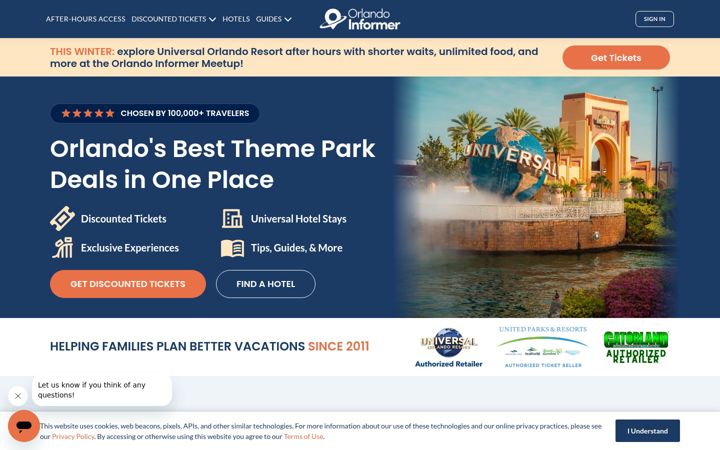Image resolution: width=720 pixels, height=450 pixels.
Task: Click 'Let us know if you think' chat message
Action: (102, 390)
